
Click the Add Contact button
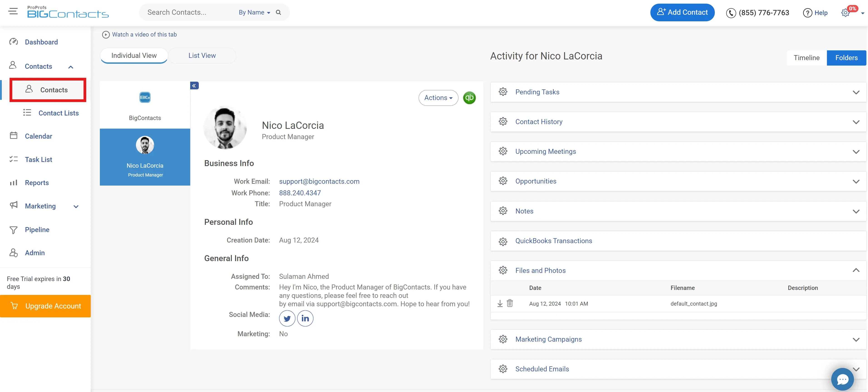tap(682, 12)
